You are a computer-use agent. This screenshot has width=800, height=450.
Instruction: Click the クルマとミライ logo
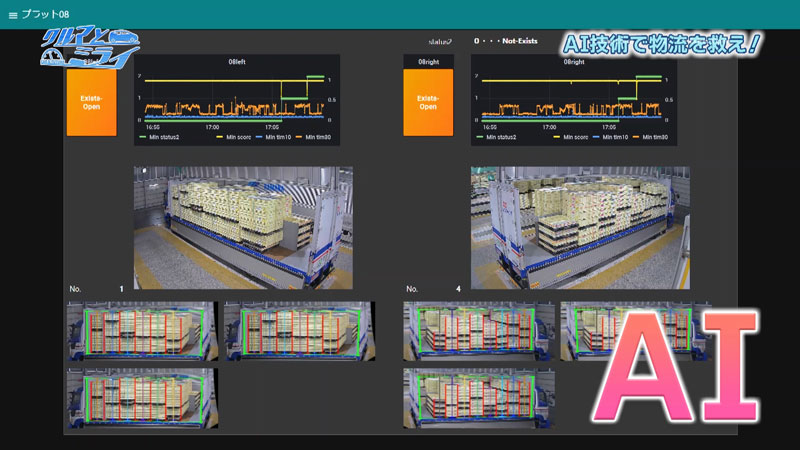[90, 47]
